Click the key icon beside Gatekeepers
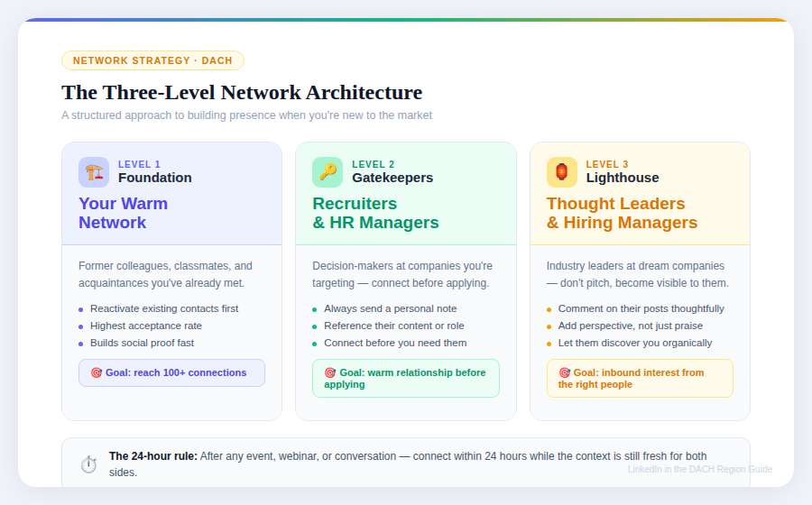 coord(328,171)
